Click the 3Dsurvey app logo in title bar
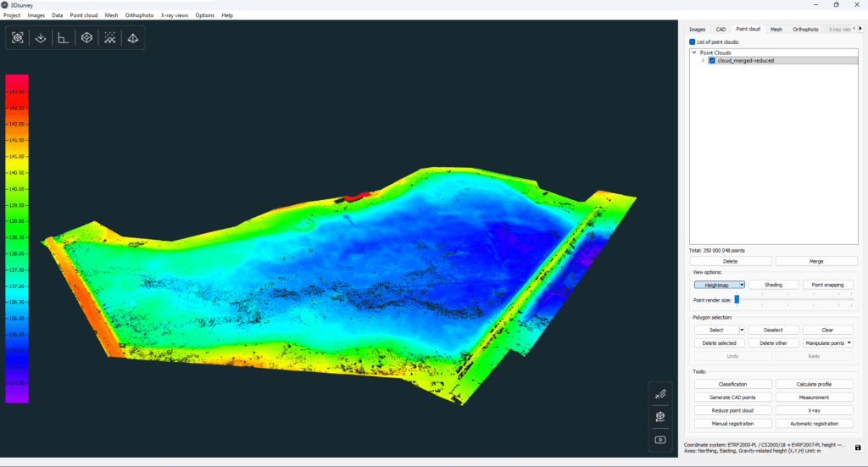The image size is (868, 467). (x=5, y=5)
